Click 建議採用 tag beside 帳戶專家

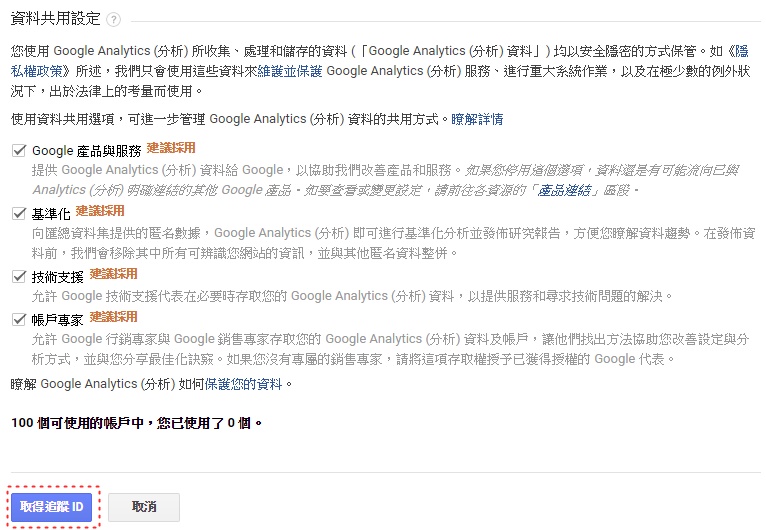(113, 317)
